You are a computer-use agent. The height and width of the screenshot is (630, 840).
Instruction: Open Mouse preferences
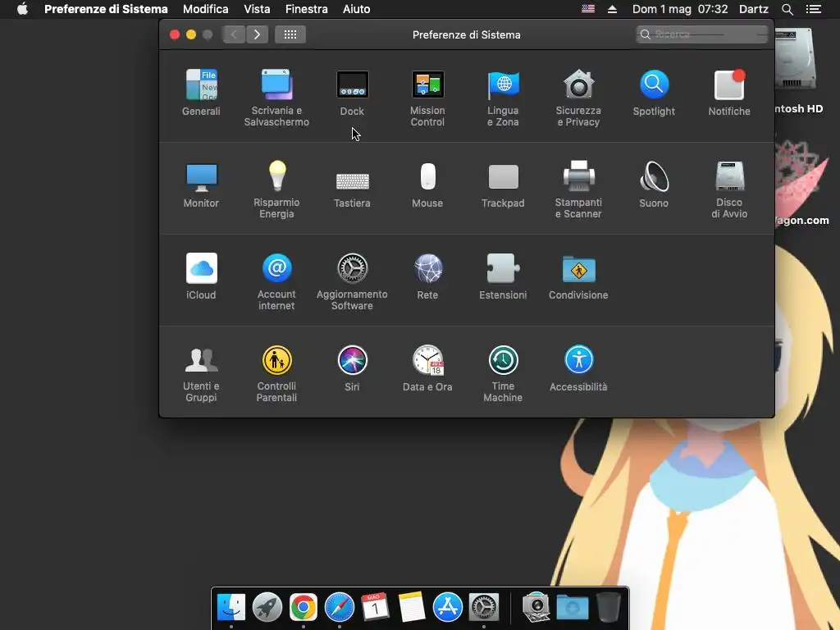427,185
